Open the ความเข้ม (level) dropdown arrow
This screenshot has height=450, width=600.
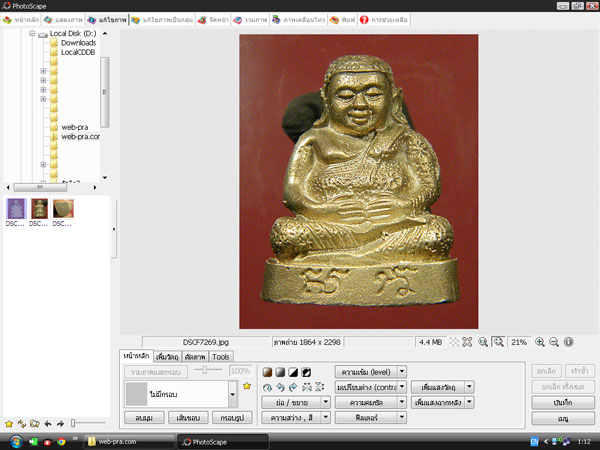pos(402,372)
